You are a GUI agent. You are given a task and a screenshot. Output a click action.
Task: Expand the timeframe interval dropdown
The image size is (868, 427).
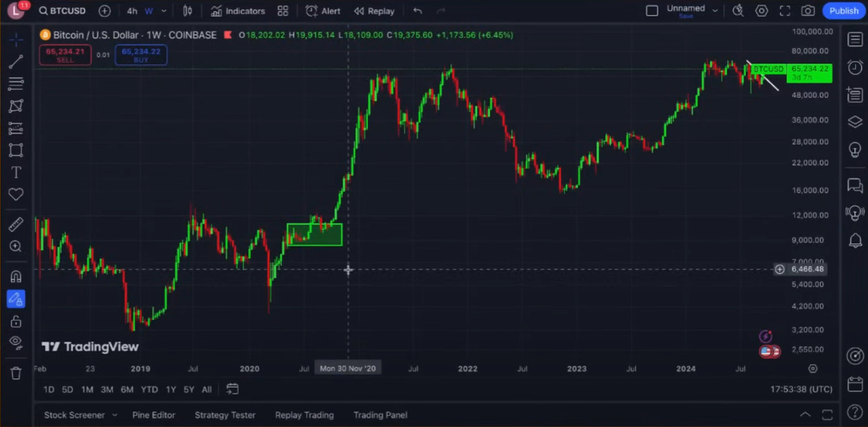click(164, 11)
